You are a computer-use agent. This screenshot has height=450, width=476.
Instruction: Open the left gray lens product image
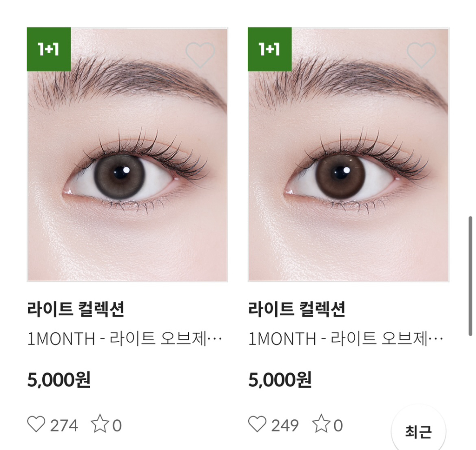pyautogui.click(x=127, y=154)
